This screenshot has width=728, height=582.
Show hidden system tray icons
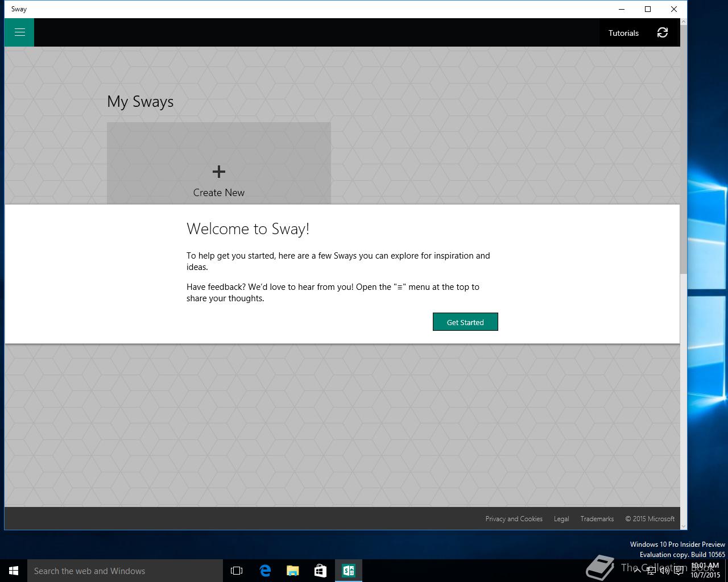coord(637,571)
